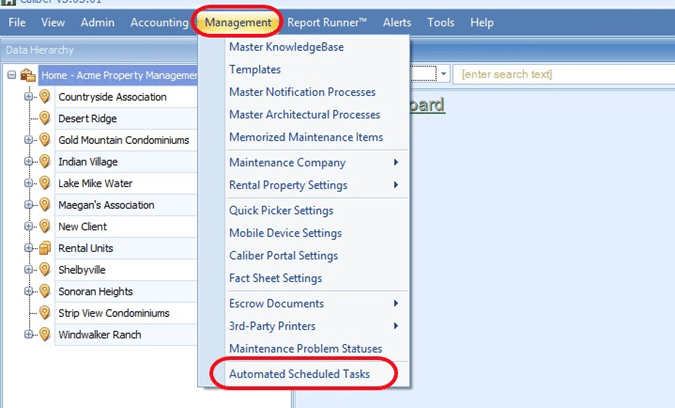Click Countryside Association location pin icon
Screen dimensions: 675x408
45,96
